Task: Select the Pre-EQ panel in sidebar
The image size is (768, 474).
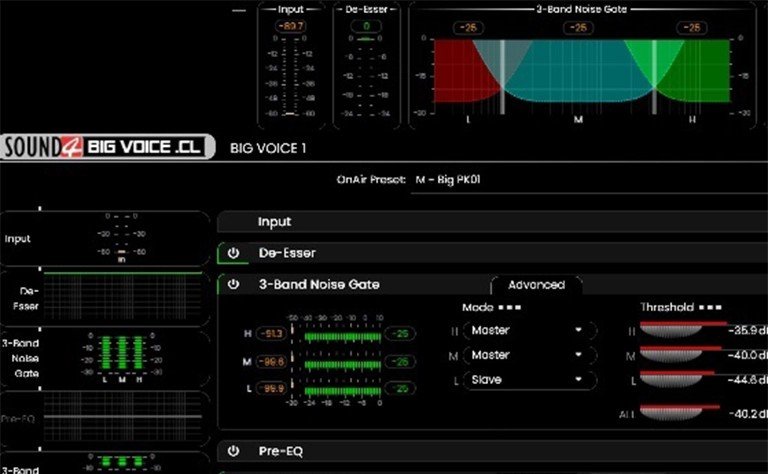Action: [105, 419]
